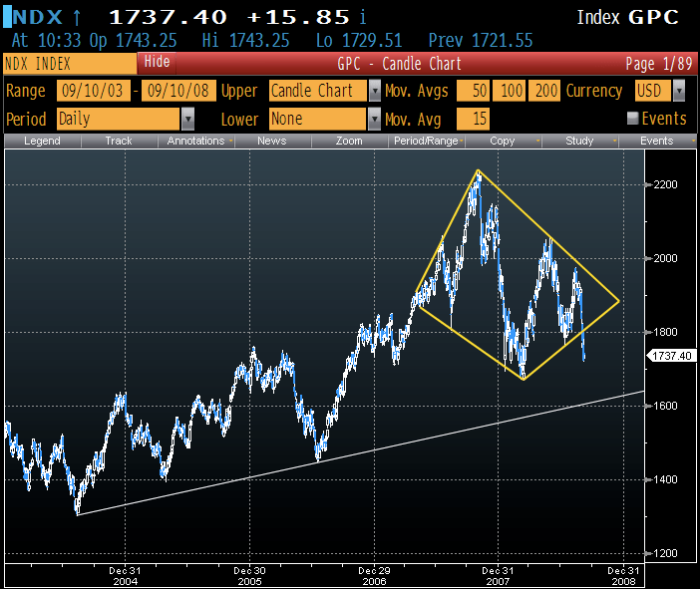Image resolution: width=700 pixels, height=589 pixels.
Task: Click the Prev 1721.55 value
Action: (481, 41)
